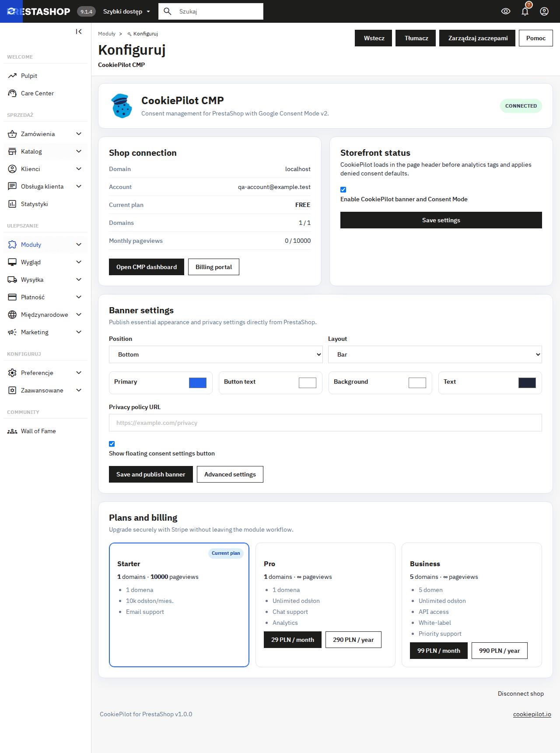Click the PrestaShop logo
Viewport: 560px width, 753px height.
pos(38,11)
